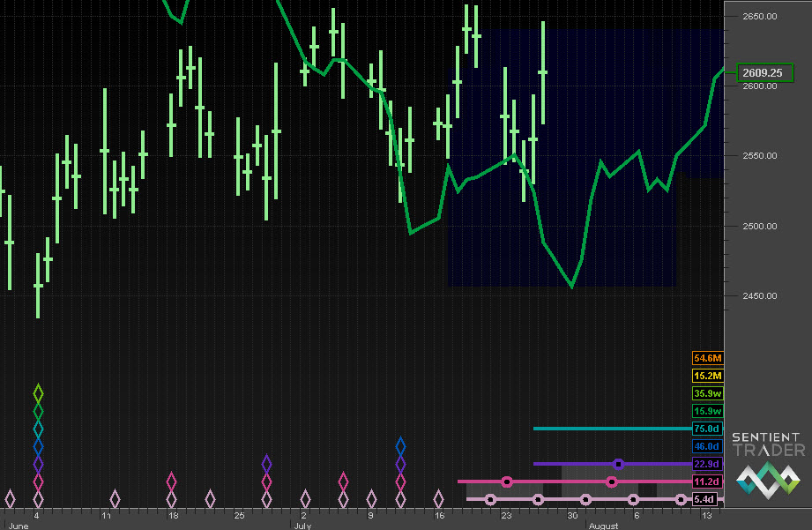The width and height of the screenshot is (812, 530).
Task: Select the purple diamond above June 28
Action: click(266, 464)
